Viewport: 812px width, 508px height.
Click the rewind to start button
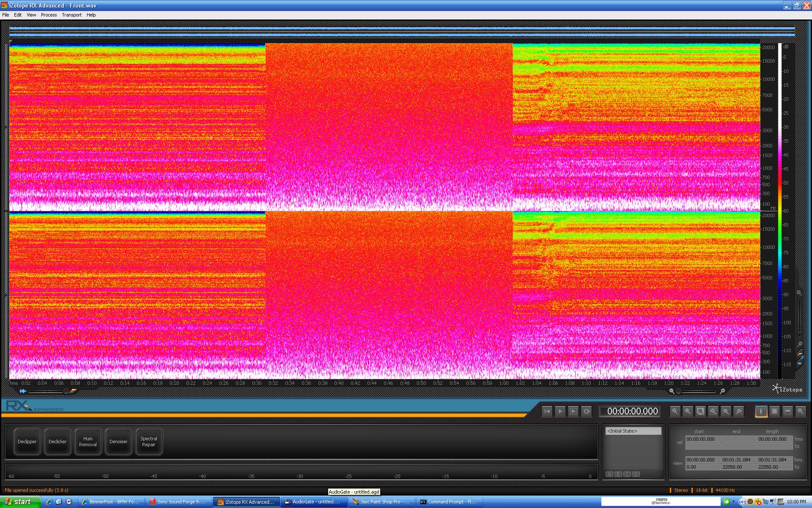(547, 411)
